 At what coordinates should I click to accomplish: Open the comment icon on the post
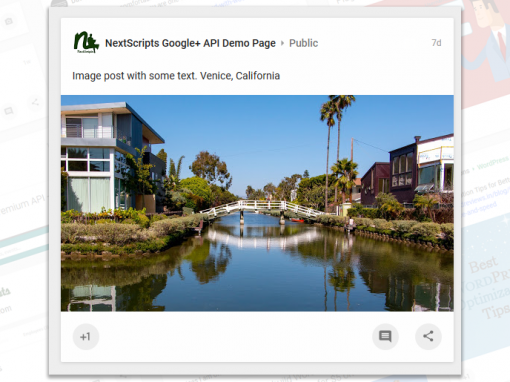point(385,336)
